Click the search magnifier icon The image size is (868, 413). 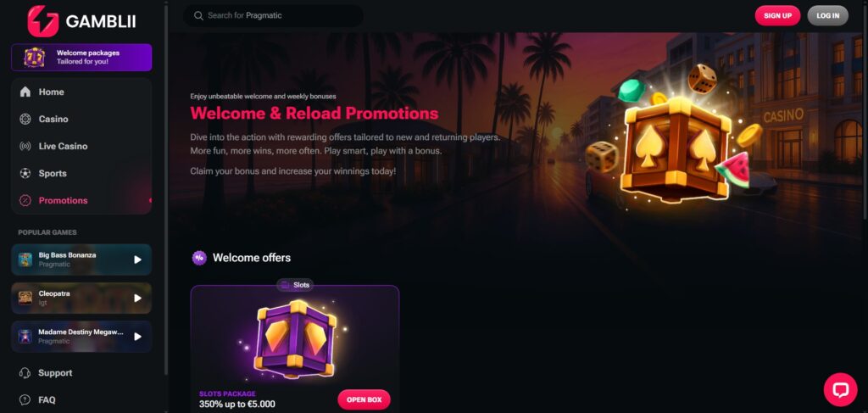[x=198, y=15]
